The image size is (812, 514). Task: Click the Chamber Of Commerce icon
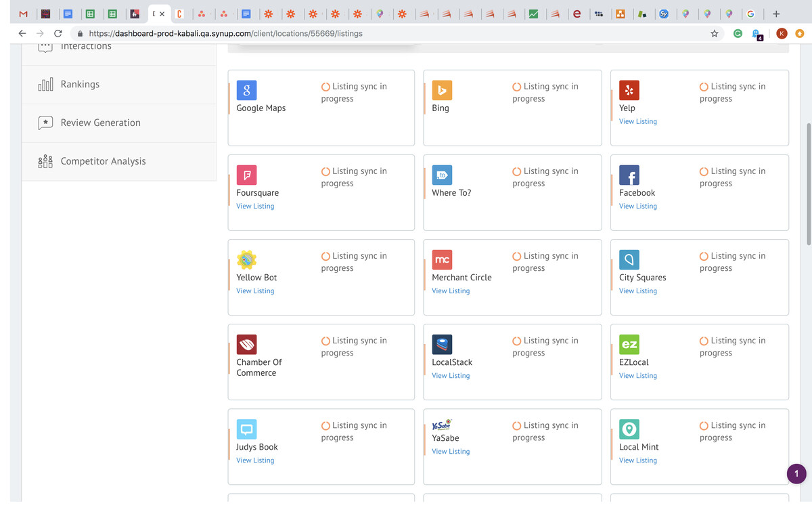[246, 344]
